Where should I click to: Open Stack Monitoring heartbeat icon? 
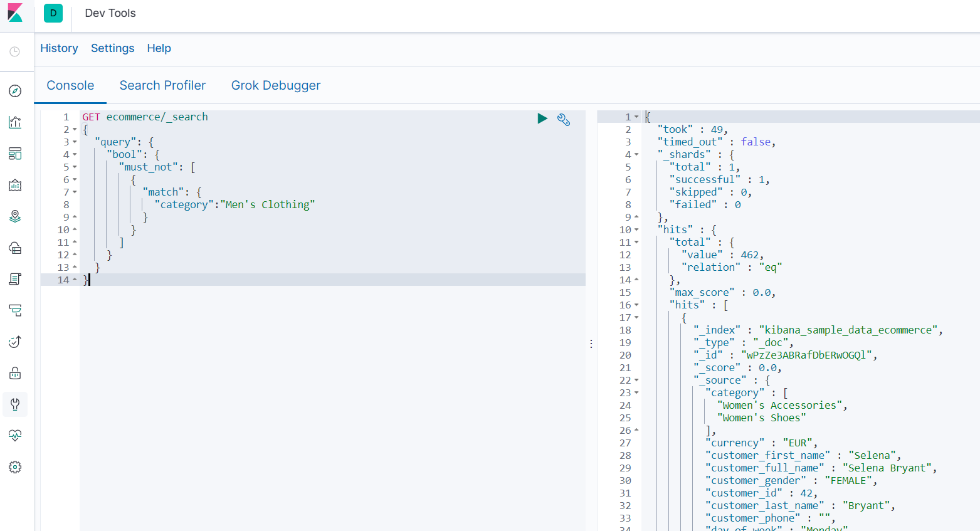coord(15,436)
